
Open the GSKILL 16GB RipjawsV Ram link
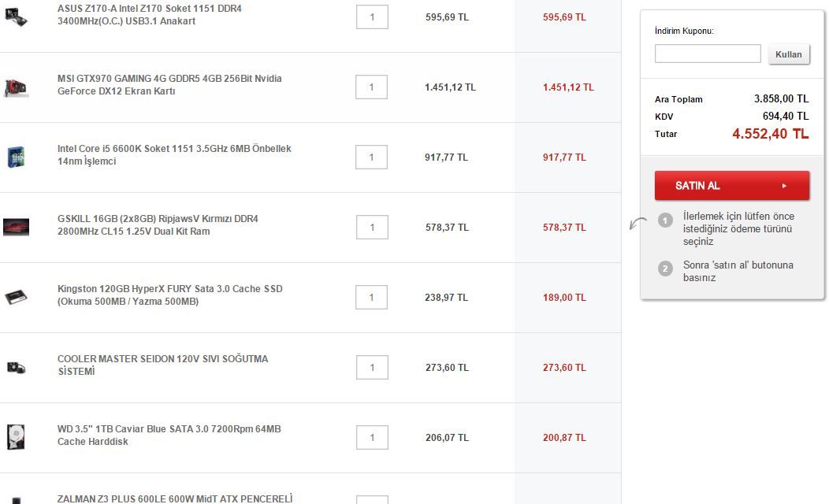coord(158,225)
